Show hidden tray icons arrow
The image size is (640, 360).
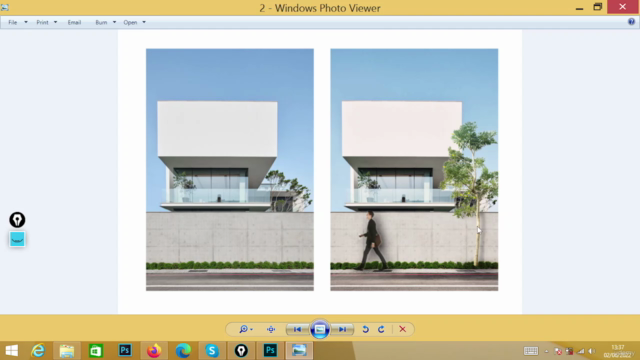click(547, 351)
